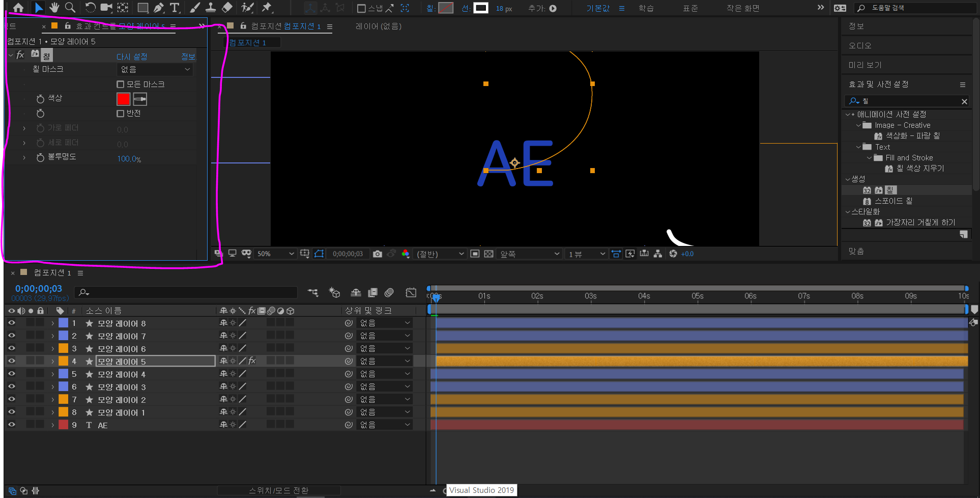
Task: Click the Region of Interest icon
Action: pos(475,254)
